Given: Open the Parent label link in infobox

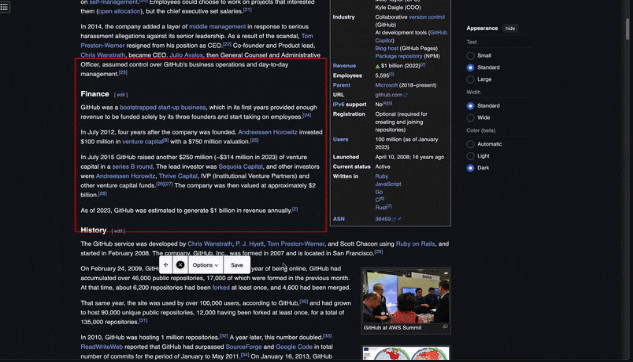Looking at the screenshot, I should click(342, 85).
